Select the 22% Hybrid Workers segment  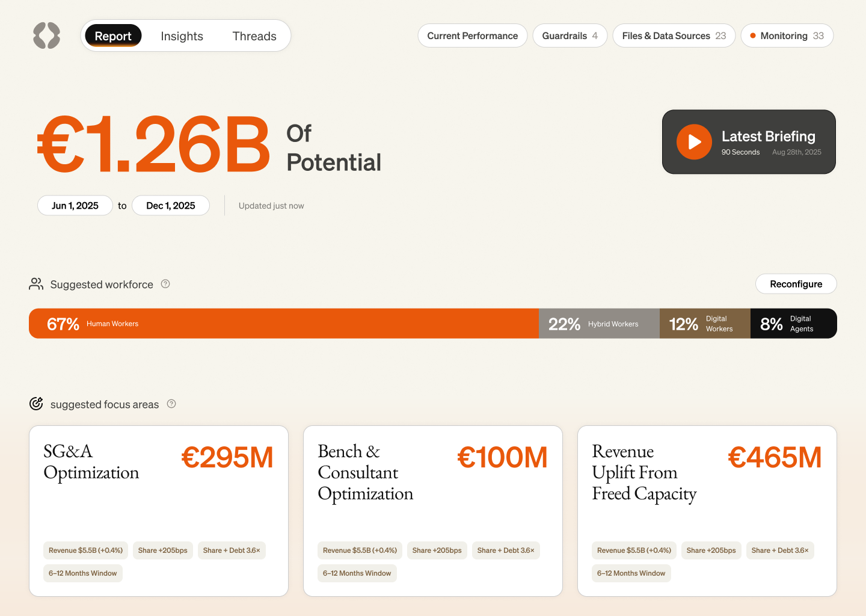coord(599,324)
